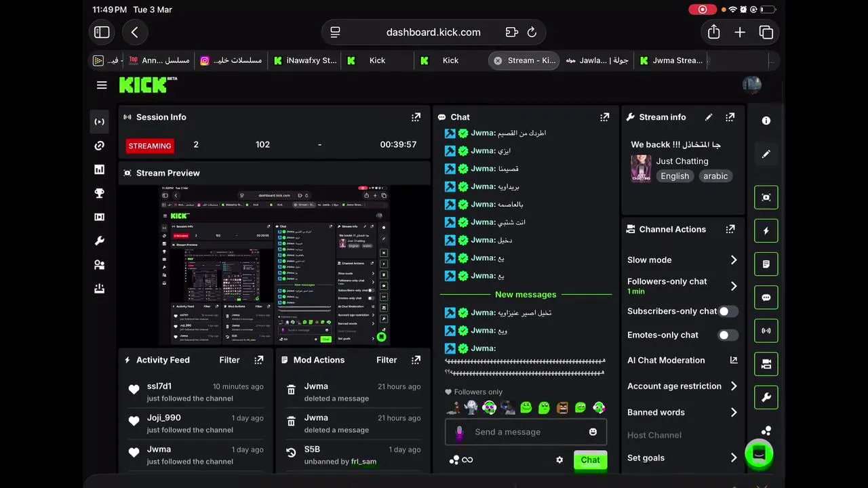Click the English language tag
The width and height of the screenshot is (868, 488).
tap(675, 176)
